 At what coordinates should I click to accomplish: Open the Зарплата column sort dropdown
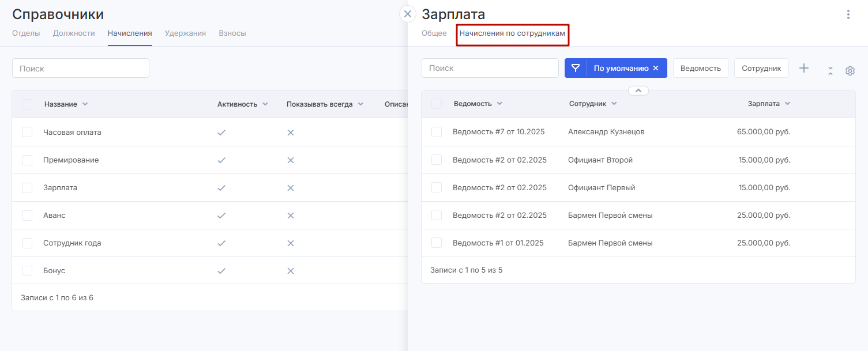[787, 104]
